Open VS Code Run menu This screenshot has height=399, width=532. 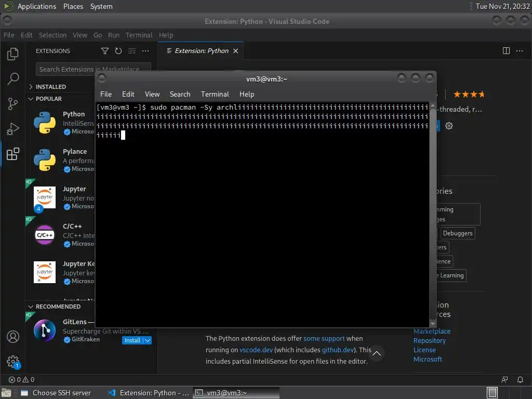pyautogui.click(x=114, y=35)
